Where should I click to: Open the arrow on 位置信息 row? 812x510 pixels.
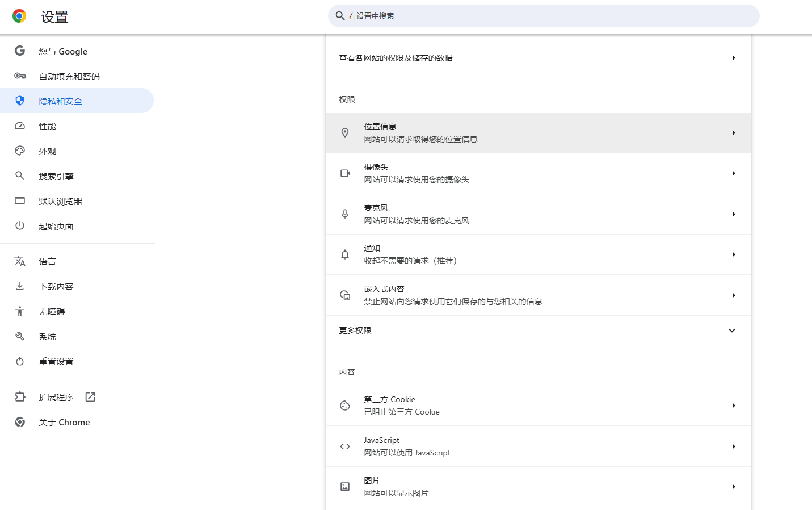point(734,133)
